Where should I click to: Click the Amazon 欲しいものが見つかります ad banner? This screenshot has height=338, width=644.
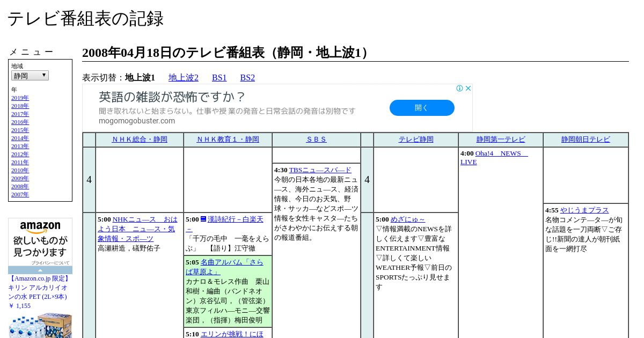pyautogui.click(x=40, y=243)
